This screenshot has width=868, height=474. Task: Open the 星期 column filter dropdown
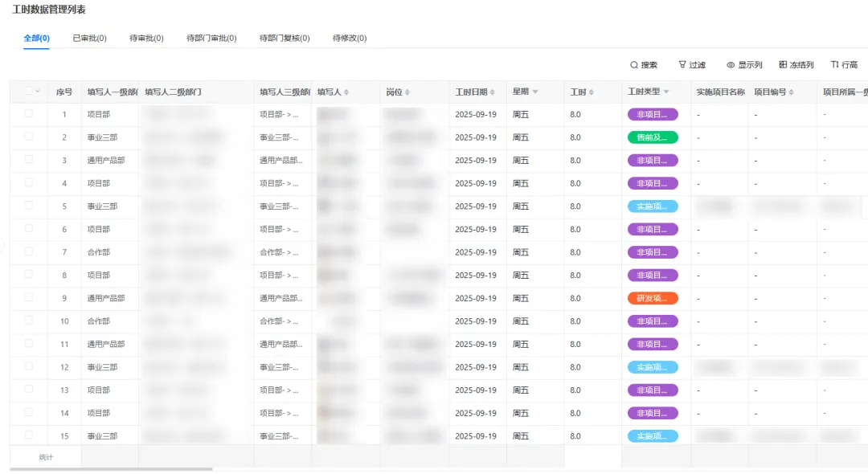[x=535, y=92]
